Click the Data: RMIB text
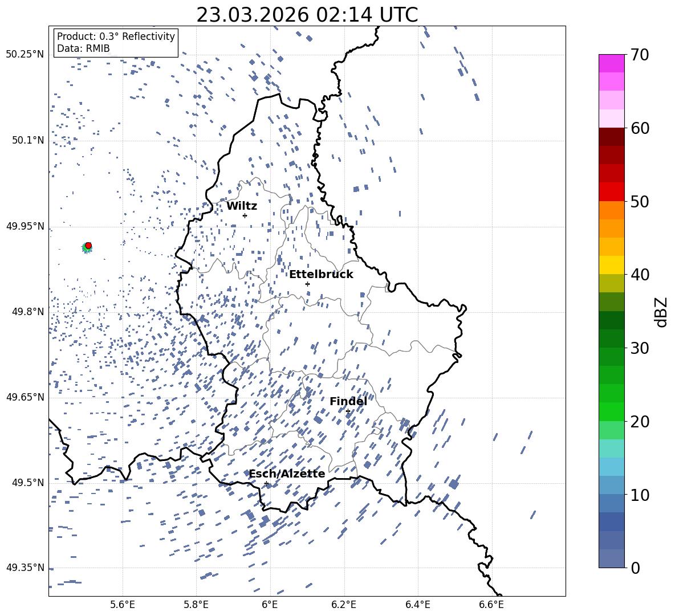This screenshot has width=675, height=616. point(83,48)
